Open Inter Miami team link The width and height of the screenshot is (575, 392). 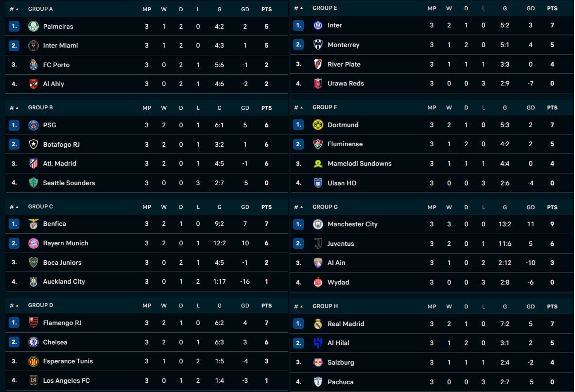pyautogui.click(x=60, y=46)
